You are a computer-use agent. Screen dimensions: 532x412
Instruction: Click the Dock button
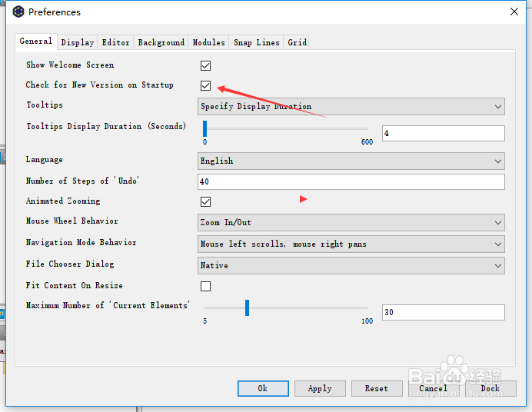tap(490, 388)
